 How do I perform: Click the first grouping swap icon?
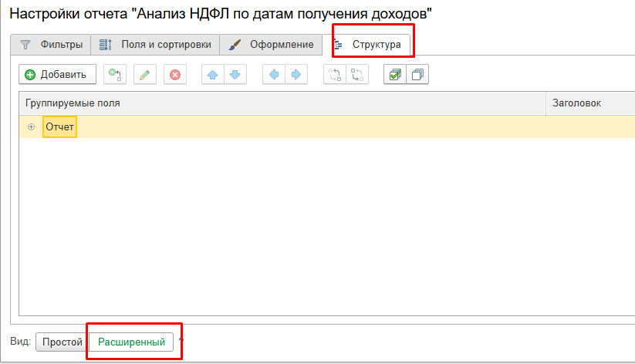pos(335,75)
